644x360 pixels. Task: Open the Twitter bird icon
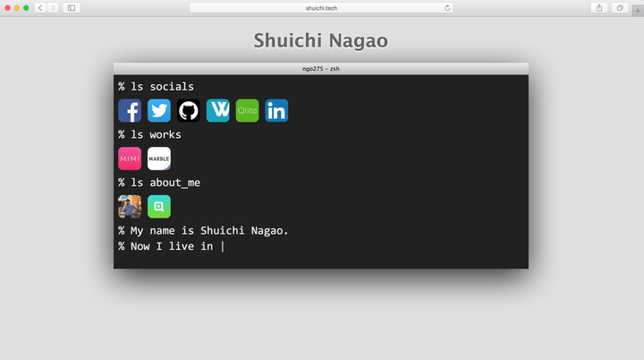pyautogui.click(x=159, y=111)
